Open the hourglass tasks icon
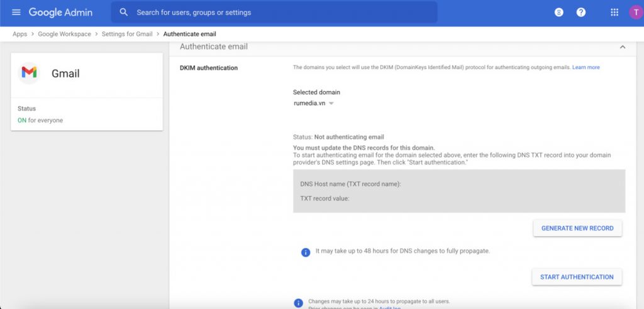 [558, 13]
